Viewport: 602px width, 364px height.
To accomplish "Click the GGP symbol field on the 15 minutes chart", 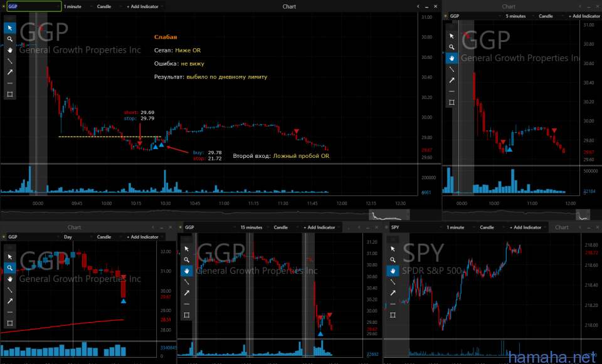I will pyautogui.click(x=210, y=227).
